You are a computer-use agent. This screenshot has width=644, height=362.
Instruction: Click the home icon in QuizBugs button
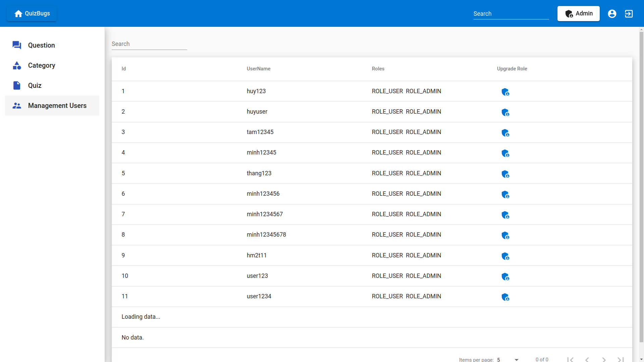18,13
